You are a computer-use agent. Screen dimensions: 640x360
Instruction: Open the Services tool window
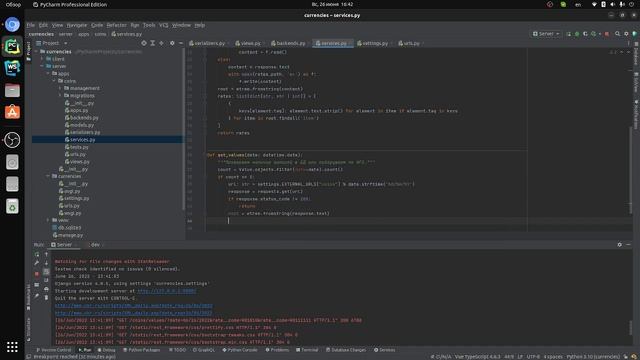[x=384, y=350]
